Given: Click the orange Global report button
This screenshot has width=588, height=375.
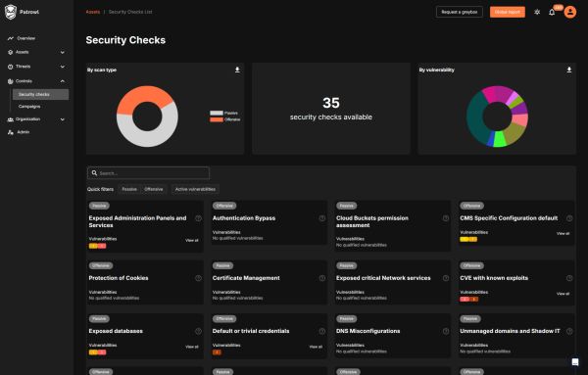Looking at the screenshot, I should coord(508,12).
